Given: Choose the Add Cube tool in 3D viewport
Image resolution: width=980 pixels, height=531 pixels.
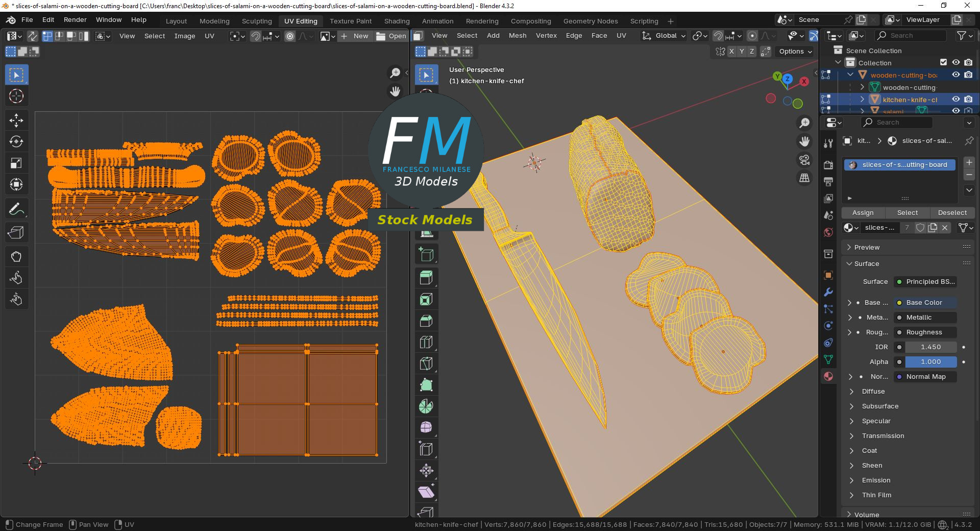Looking at the screenshot, I should [x=426, y=254].
